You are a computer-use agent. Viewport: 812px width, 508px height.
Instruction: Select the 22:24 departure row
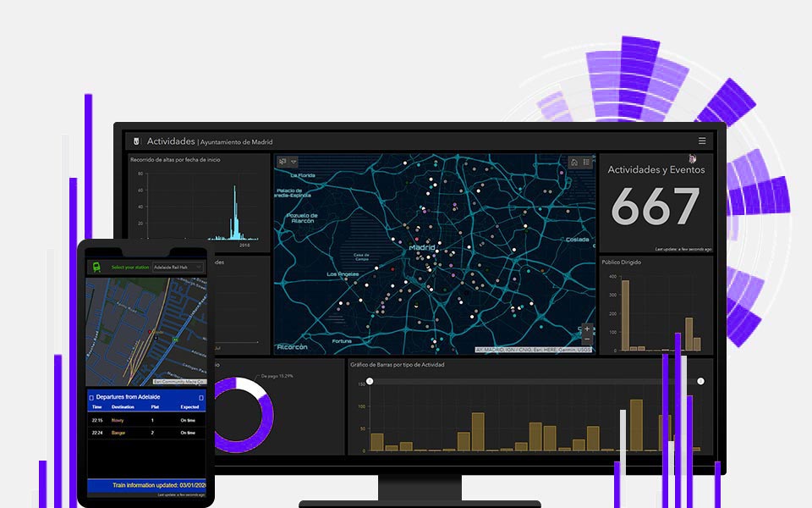pos(146,433)
